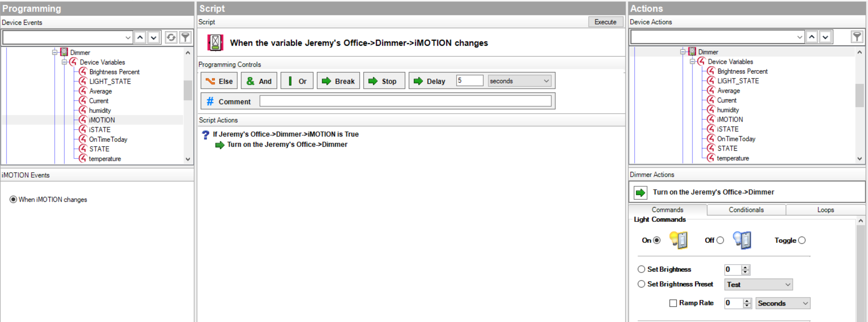The image size is (868, 322).
Task: Click the Comment text input field
Action: (x=405, y=101)
